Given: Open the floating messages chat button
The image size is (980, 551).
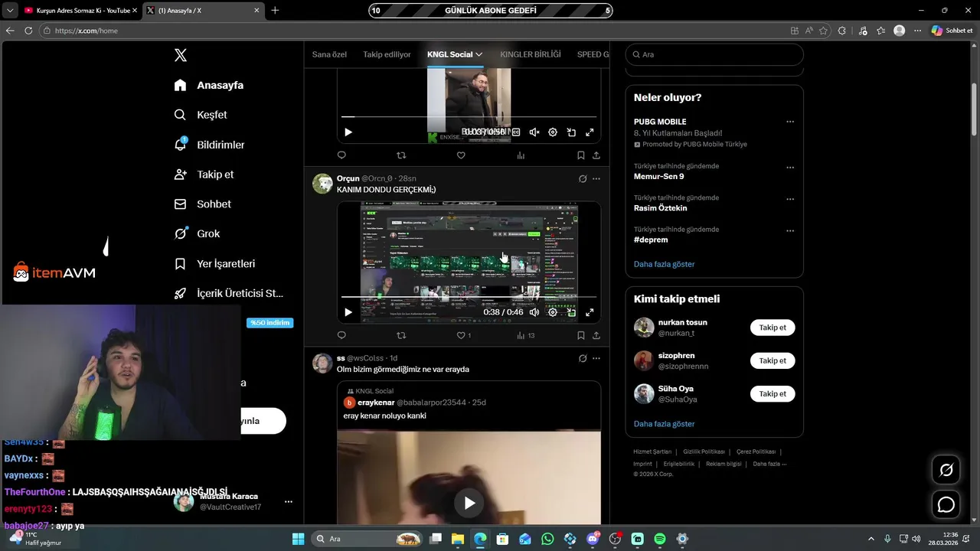Looking at the screenshot, I should 946,505.
